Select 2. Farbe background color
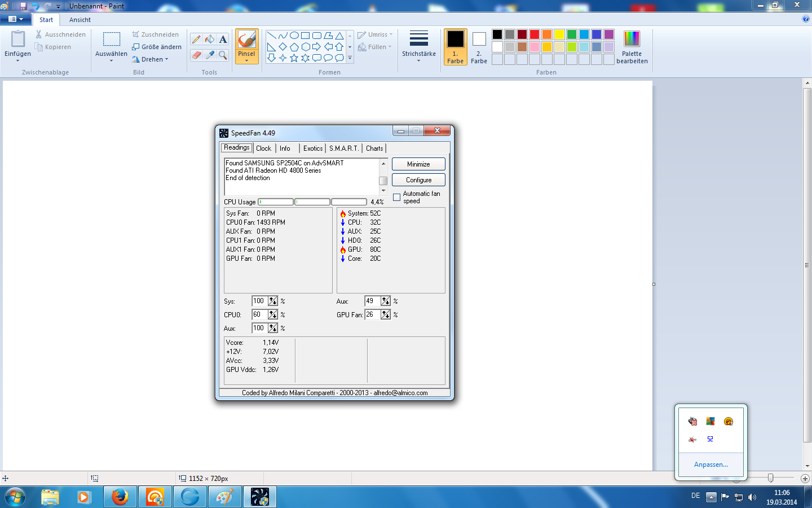 coord(479,47)
